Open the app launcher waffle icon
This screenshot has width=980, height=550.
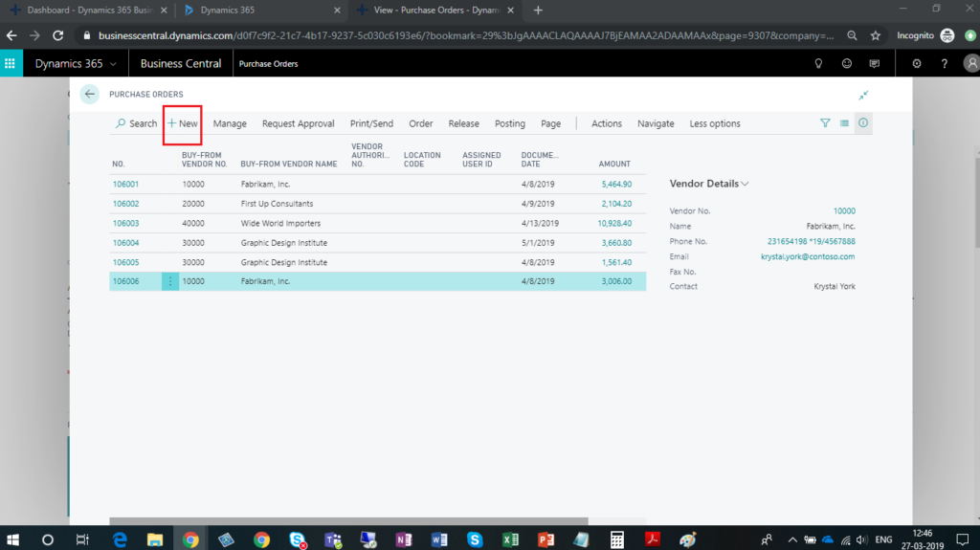click(x=11, y=64)
